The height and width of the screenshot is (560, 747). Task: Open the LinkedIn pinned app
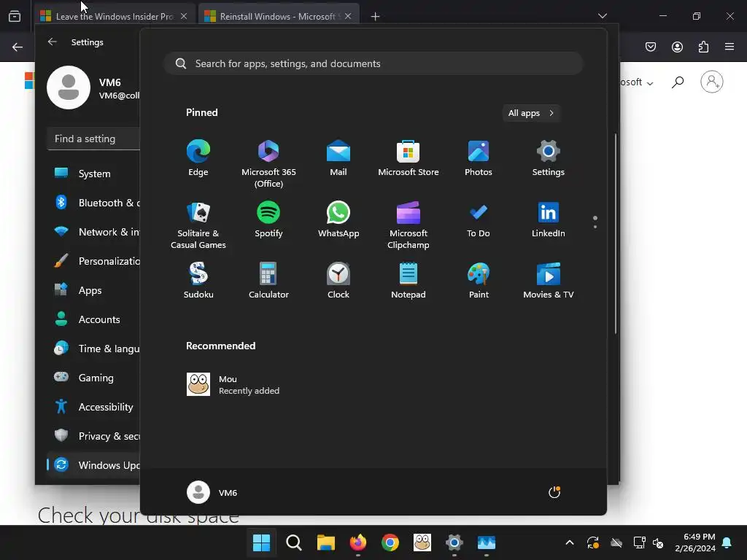(549, 219)
